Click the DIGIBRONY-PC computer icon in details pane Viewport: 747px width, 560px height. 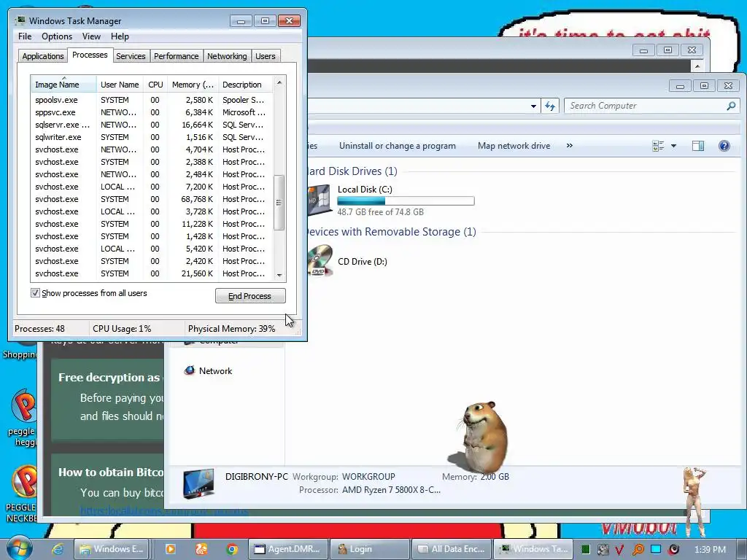tap(198, 483)
